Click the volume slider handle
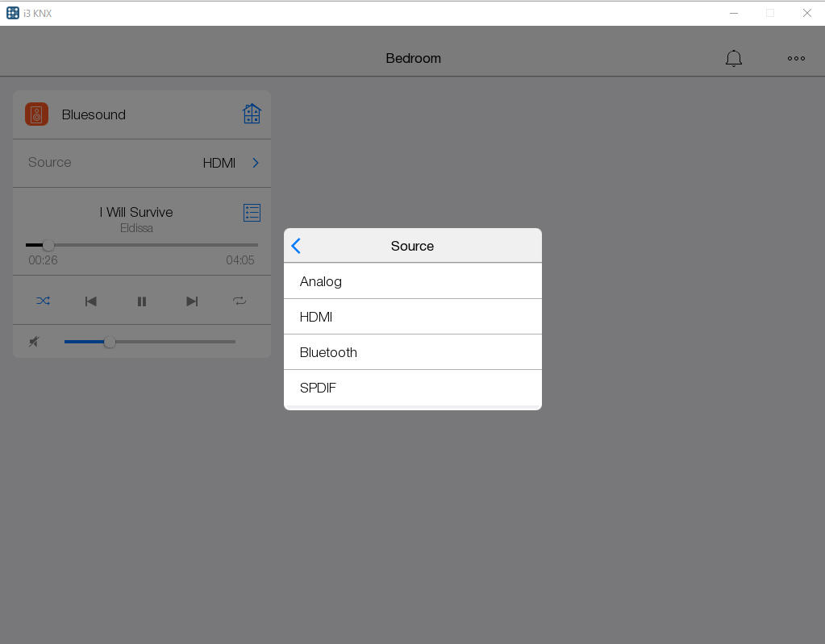Image resolution: width=825 pixels, height=644 pixels. pos(110,342)
